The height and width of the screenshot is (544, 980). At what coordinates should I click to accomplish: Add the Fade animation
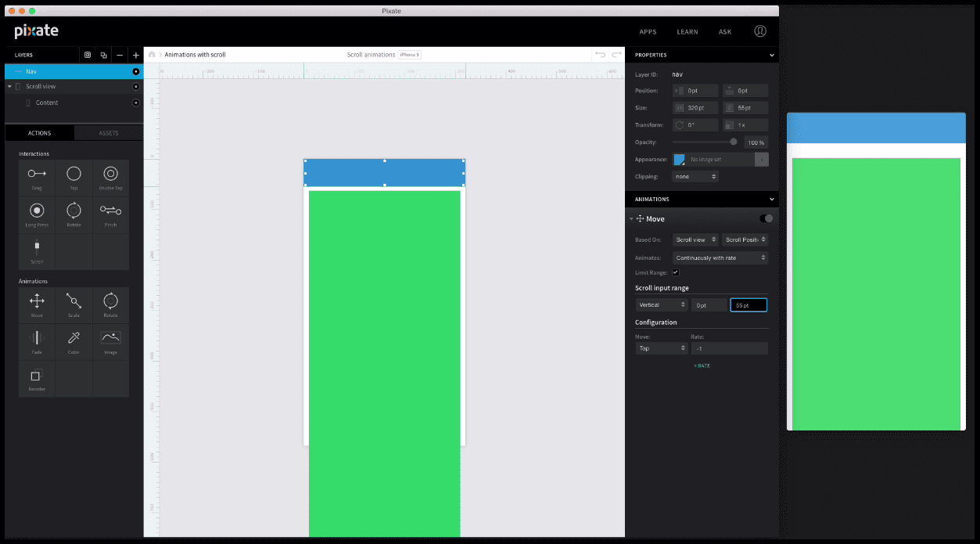(x=37, y=342)
